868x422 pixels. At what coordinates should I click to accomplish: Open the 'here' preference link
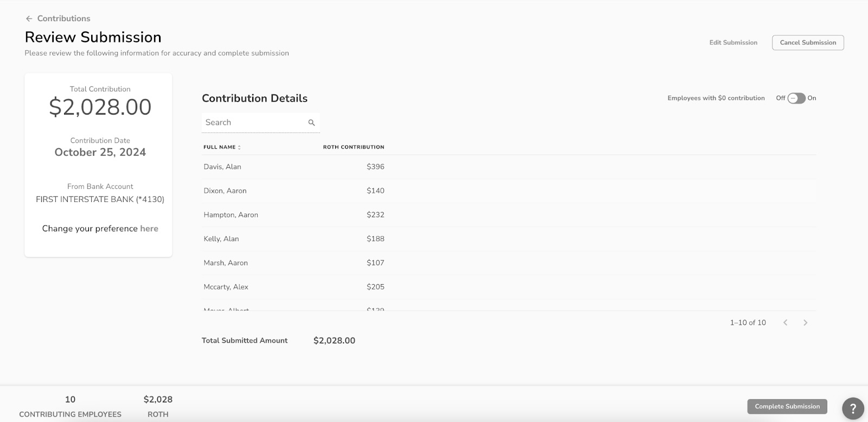pos(149,229)
